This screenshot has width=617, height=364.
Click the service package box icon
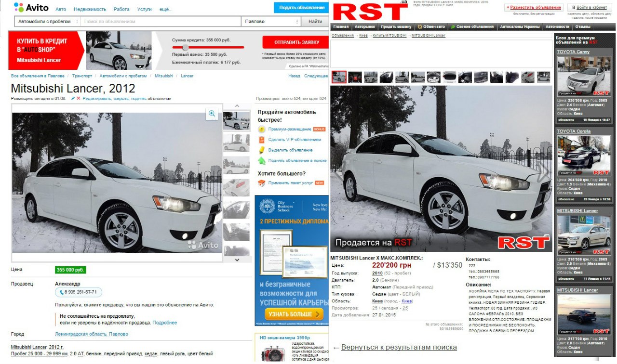click(x=262, y=183)
